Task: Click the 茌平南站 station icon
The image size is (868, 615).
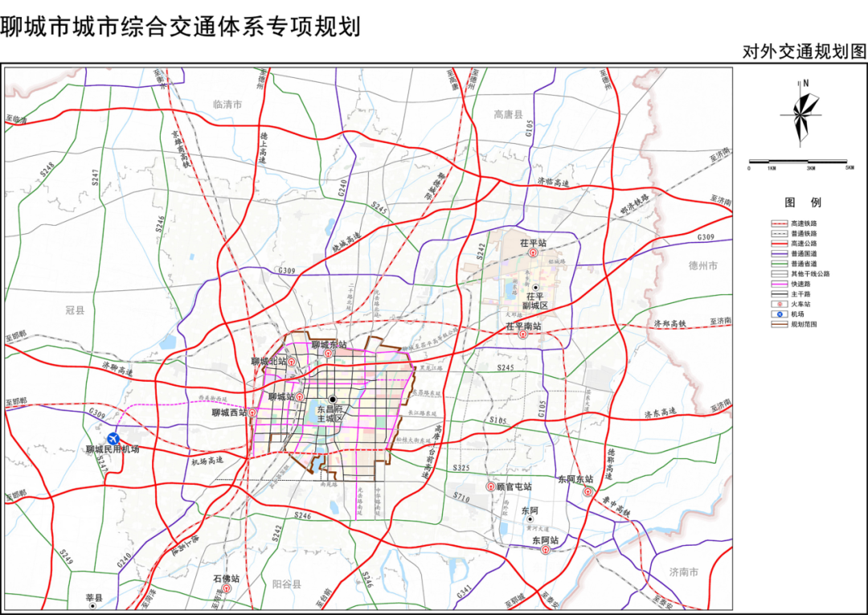Action: tap(523, 335)
